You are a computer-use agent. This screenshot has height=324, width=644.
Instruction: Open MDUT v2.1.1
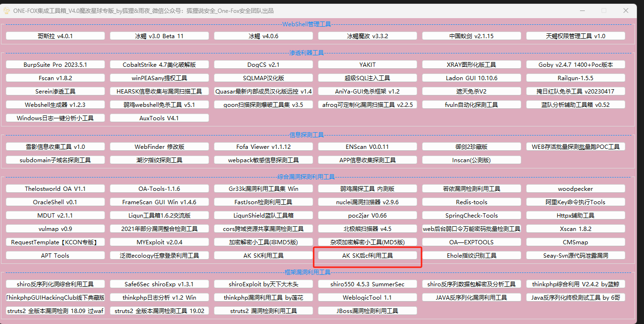click(x=55, y=215)
